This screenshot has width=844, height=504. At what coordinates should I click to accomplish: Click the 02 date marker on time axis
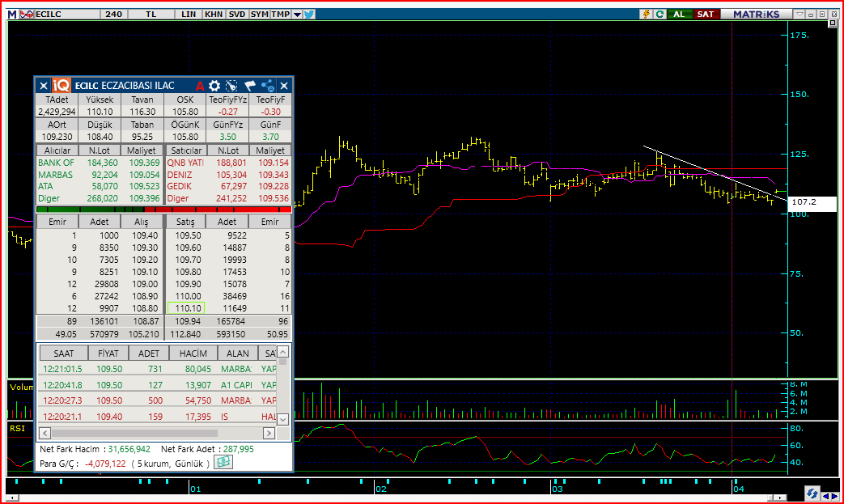tap(381, 489)
